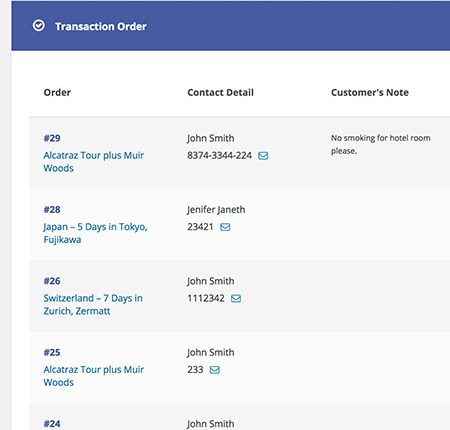Open Switzerland – 7 Days in Zurich tour

click(93, 304)
